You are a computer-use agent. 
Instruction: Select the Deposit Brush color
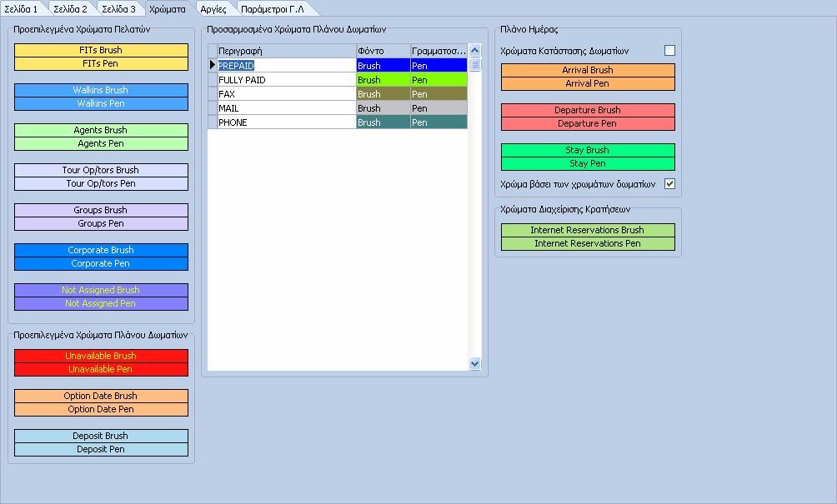tap(101, 436)
